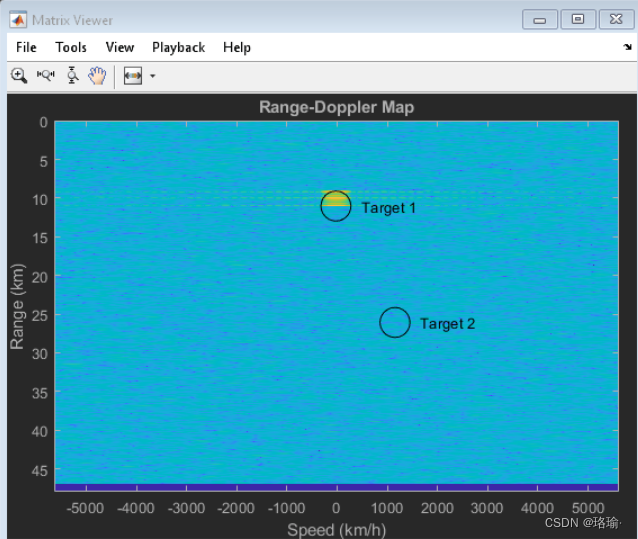Viewport: 638px width, 539px height.
Task: Click the 5000 speed tick label
Action: pos(588,508)
